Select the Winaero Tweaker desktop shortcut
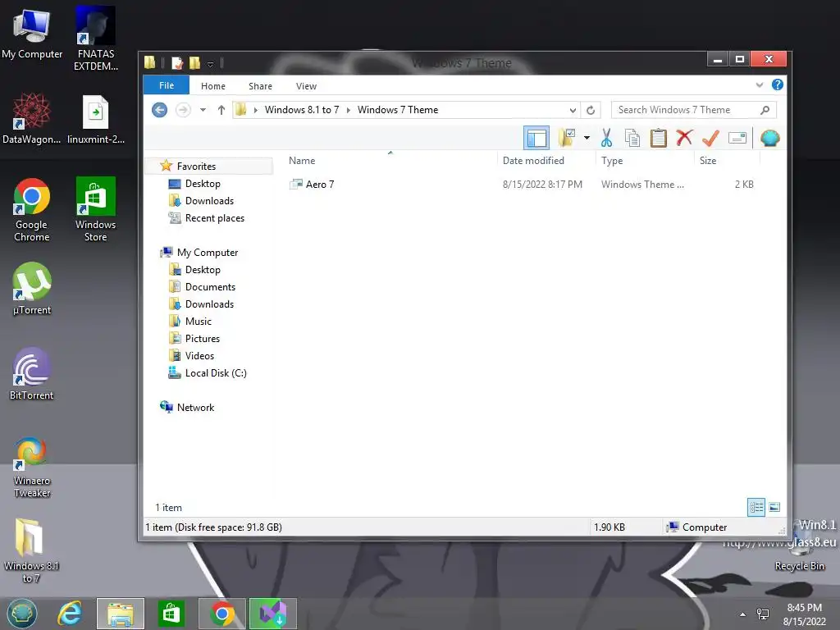 32,468
